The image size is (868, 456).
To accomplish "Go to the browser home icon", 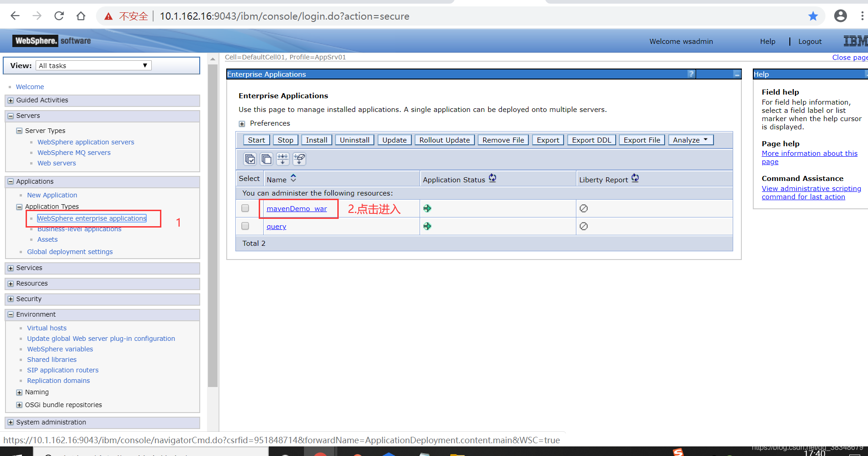I will (81, 16).
